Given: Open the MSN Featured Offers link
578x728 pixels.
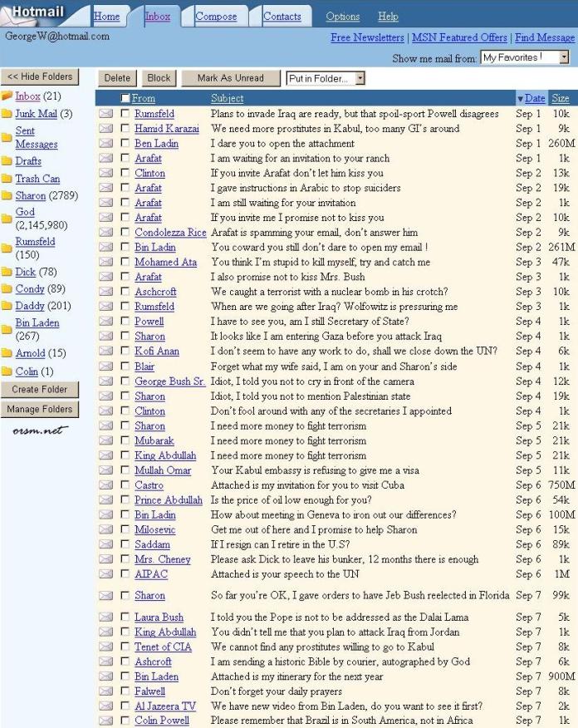Looking at the screenshot, I should coord(459,37).
